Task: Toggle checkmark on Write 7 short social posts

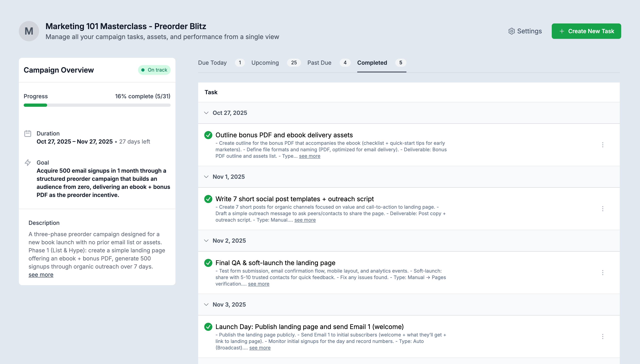Action: (208, 199)
